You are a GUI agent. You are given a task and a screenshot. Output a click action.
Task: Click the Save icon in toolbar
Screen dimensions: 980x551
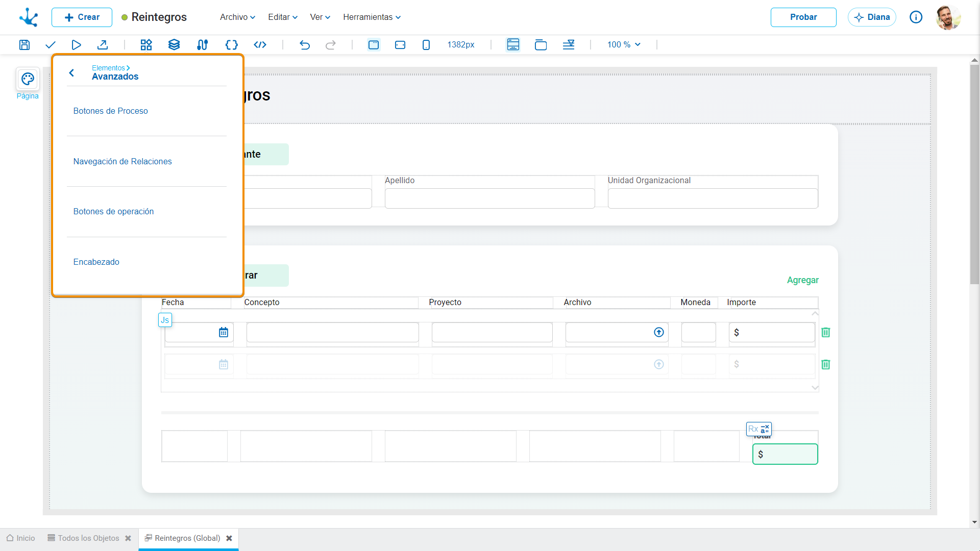pos(24,45)
